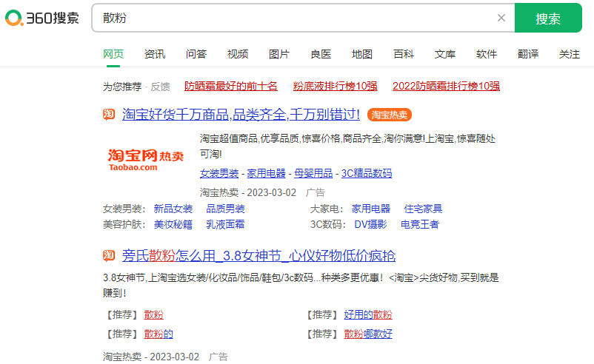Open the 家用电器 sublink under description
Screen dimensions: 594x364
pyautogui.click(x=266, y=173)
